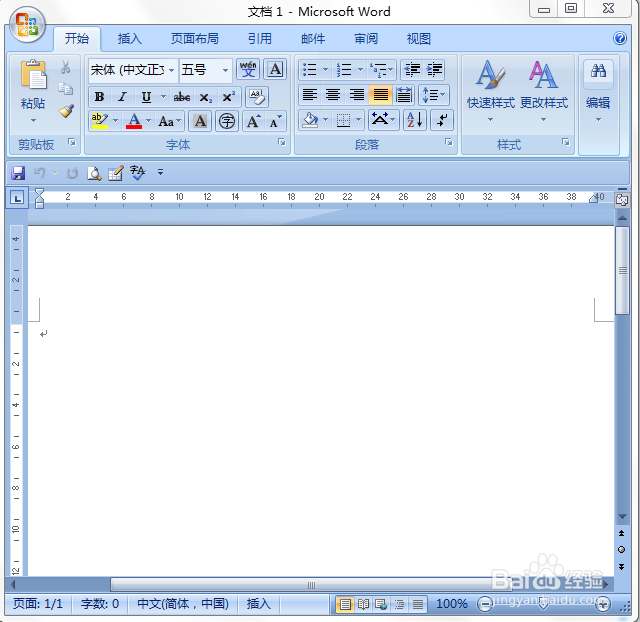Align text right
The image size is (640, 622).
coord(357,95)
